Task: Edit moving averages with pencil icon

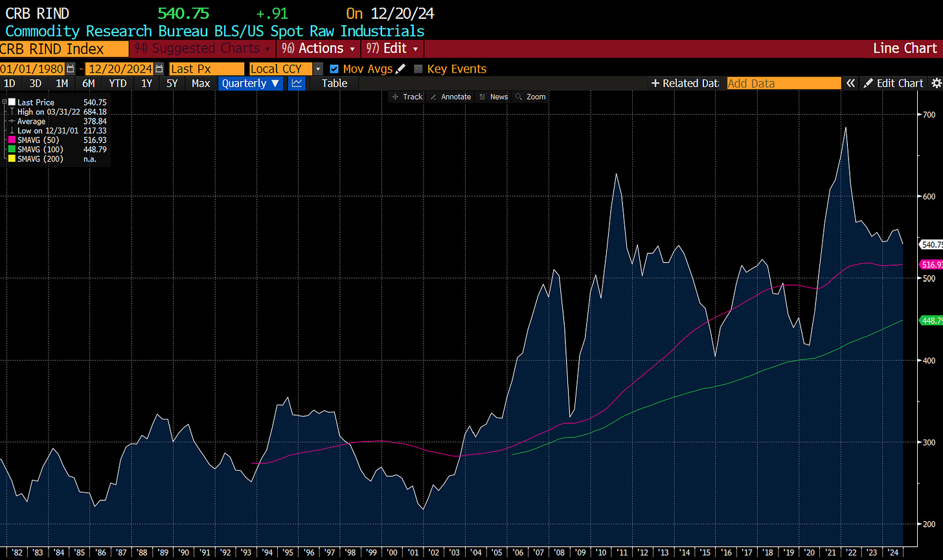Action: 400,69
